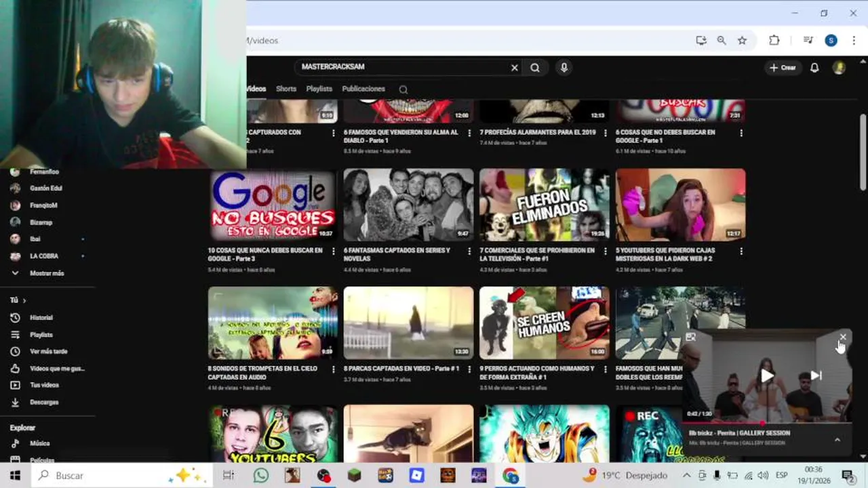Viewport: 868px width, 488px height.
Task: Play the miniplayer video
Action: point(766,375)
